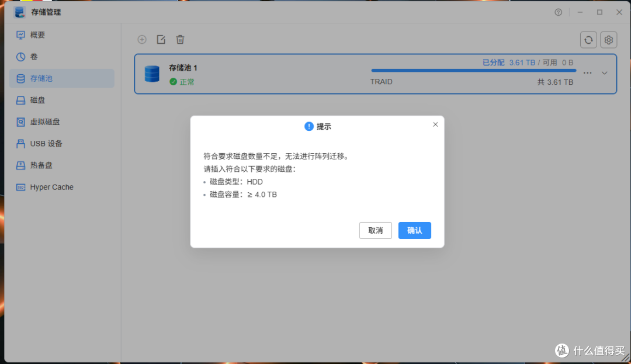Click the 卷 pie chart icon
This screenshot has height=364, width=631.
20,57
